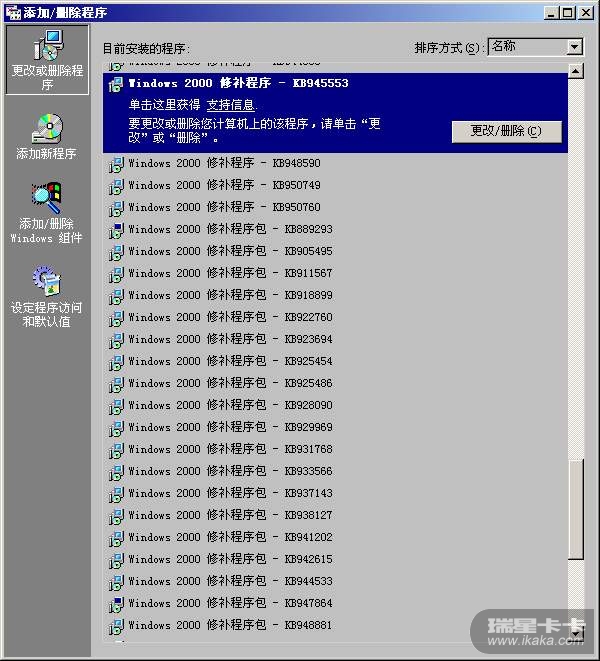Select the text 'Windows 2000 修补程序包 - KB937143'
This screenshot has height=661, width=600.
(x=230, y=493)
